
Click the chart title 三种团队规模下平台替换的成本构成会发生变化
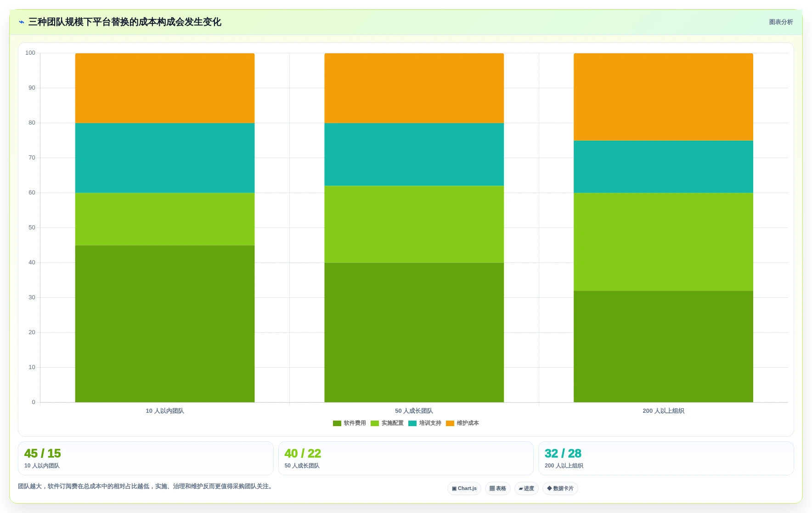pos(125,22)
